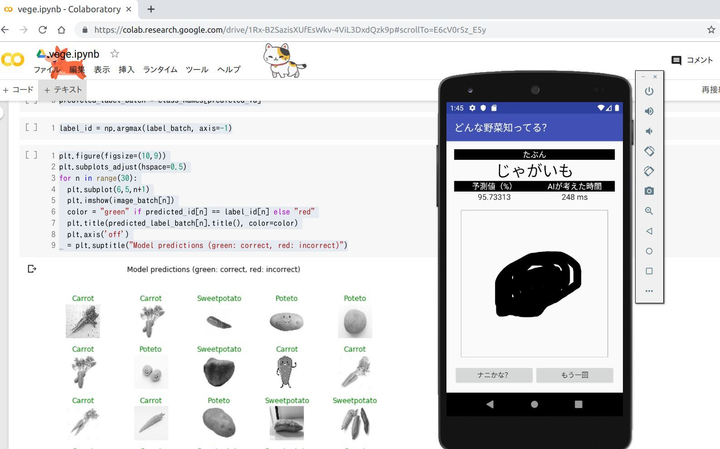Close the vege.ipynb browser tab
The height and width of the screenshot is (449, 720).
pyautogui.click(x=129, y=9)
